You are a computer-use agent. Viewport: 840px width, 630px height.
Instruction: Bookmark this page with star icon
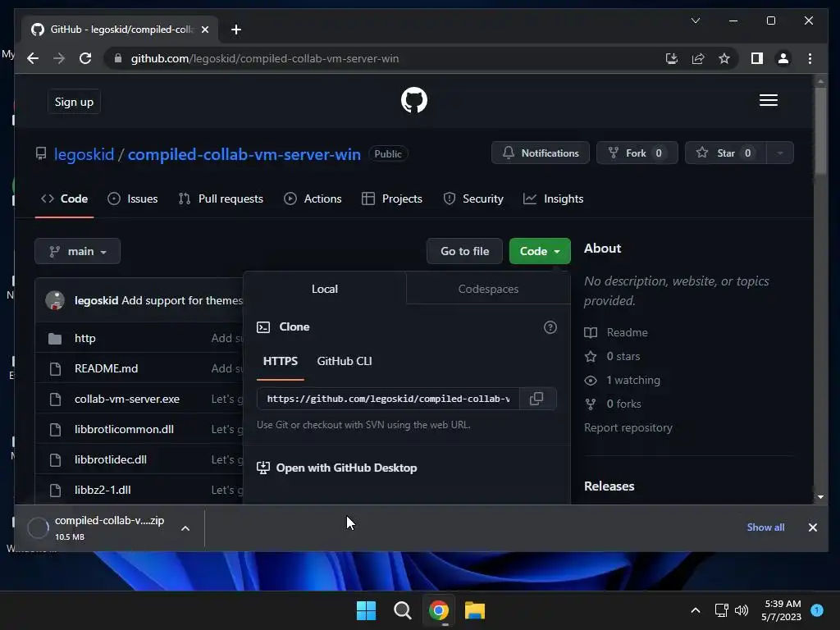(x=724, y=58)
